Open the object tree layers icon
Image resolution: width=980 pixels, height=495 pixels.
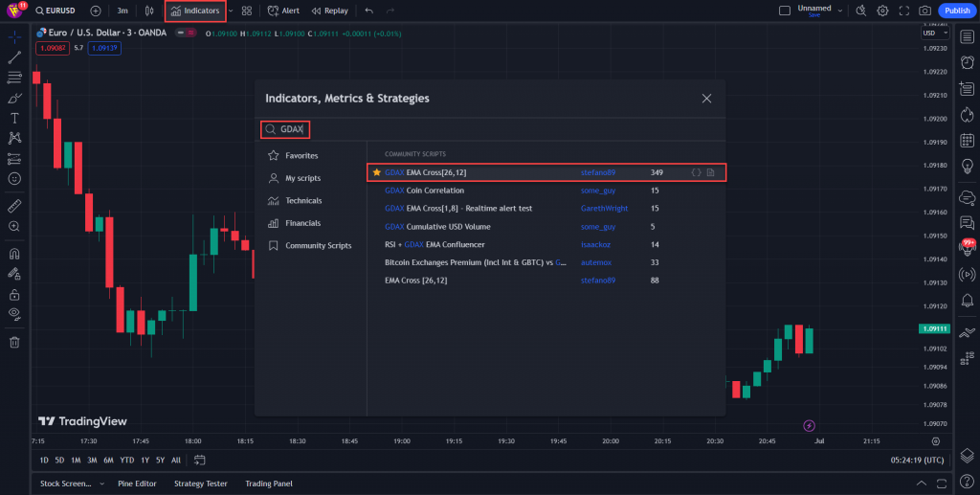tap(967, 456)
